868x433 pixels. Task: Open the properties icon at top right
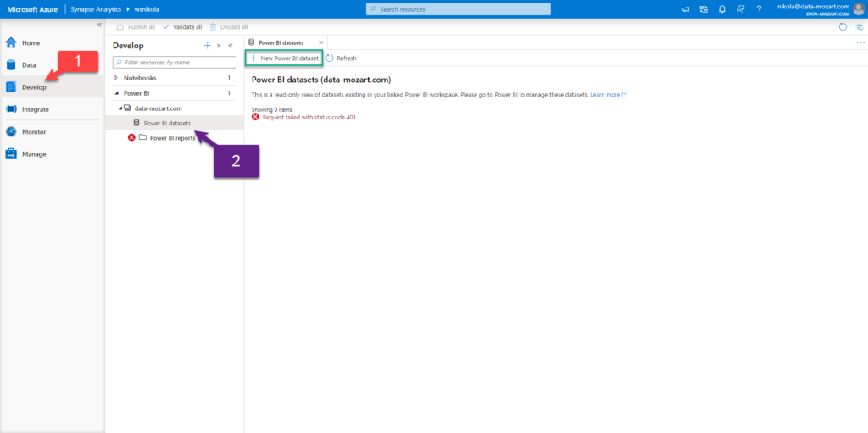click(860, 26)
